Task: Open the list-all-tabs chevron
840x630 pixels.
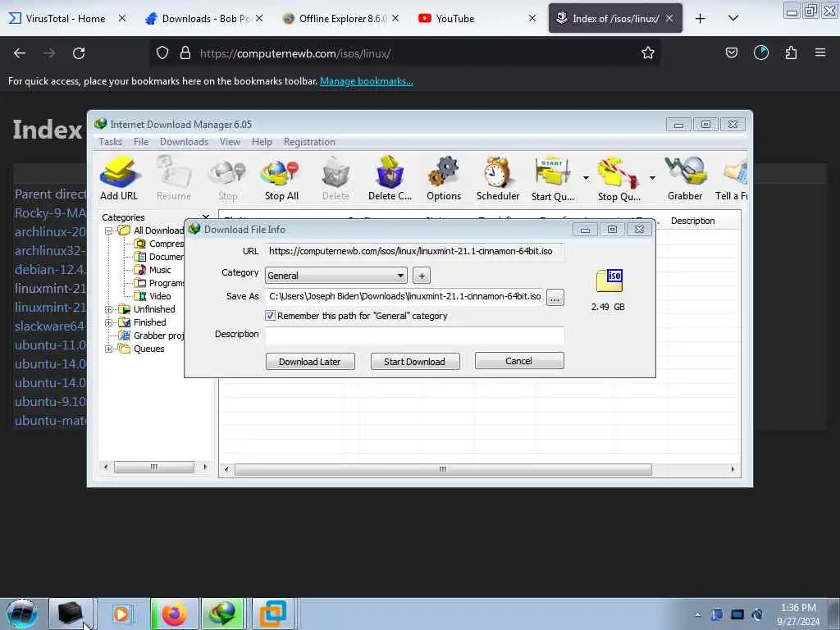Action: pos(733,18)
